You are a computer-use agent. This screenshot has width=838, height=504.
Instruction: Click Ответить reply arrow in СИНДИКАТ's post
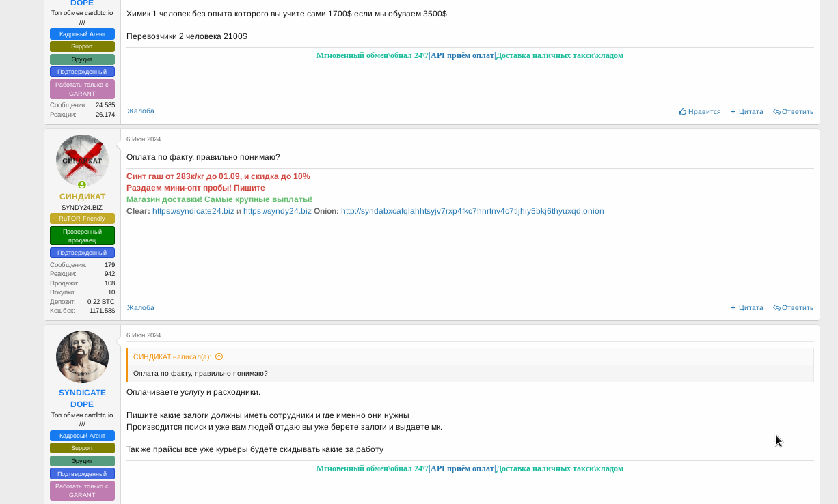[776, 308]
